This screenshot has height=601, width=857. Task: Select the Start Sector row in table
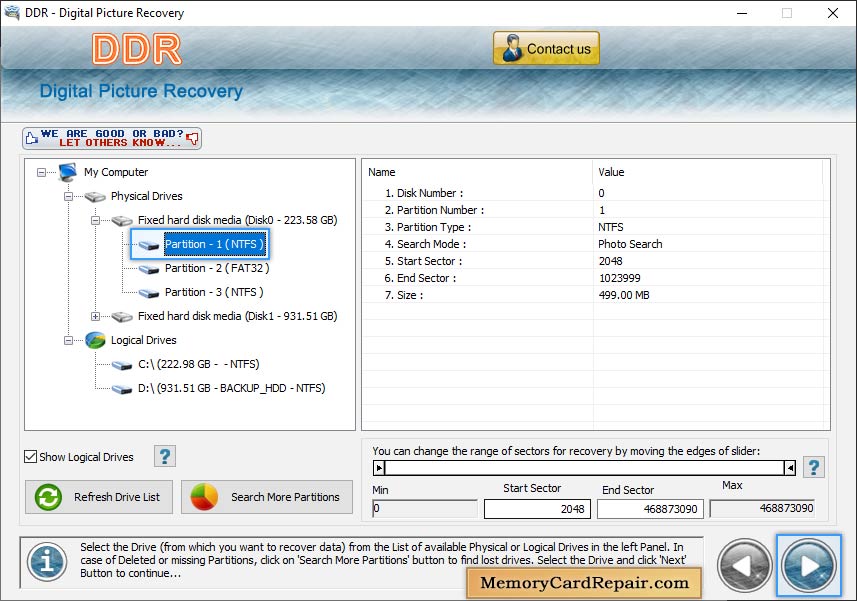[x=593, y=261]
